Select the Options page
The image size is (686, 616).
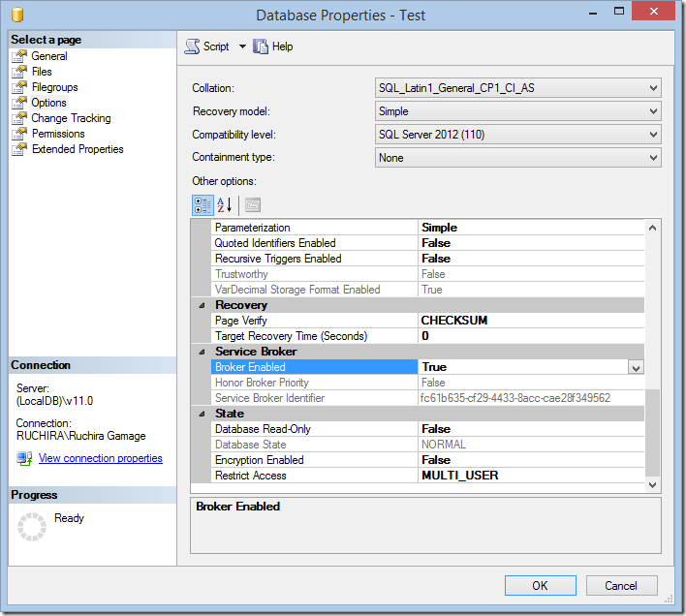click(49, 103)
